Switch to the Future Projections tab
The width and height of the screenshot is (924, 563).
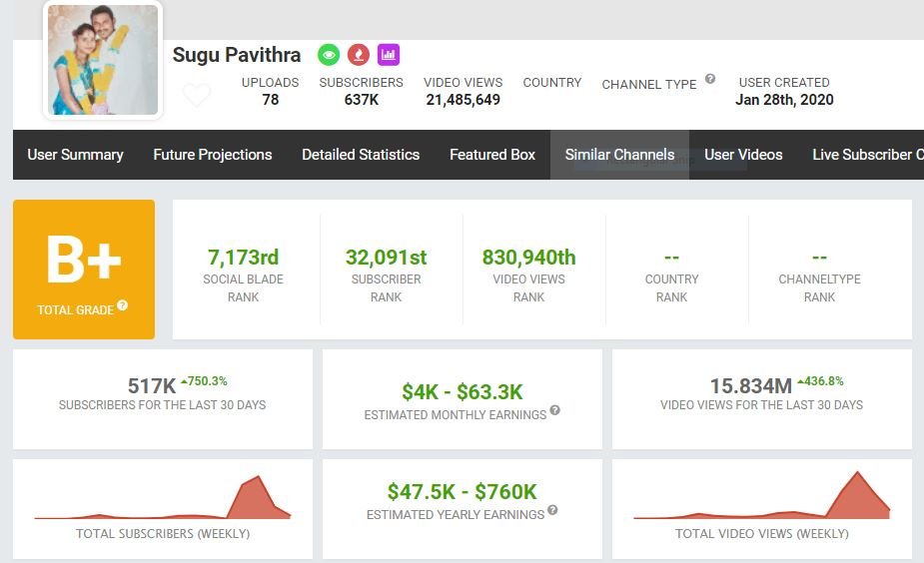[212, 155]
